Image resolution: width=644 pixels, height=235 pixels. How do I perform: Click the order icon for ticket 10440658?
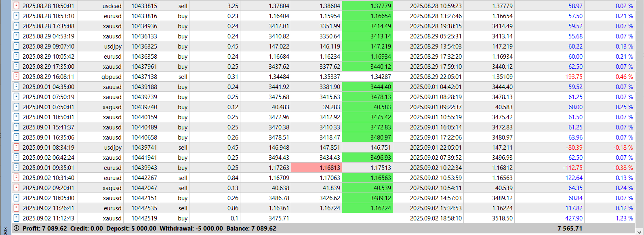17,137
